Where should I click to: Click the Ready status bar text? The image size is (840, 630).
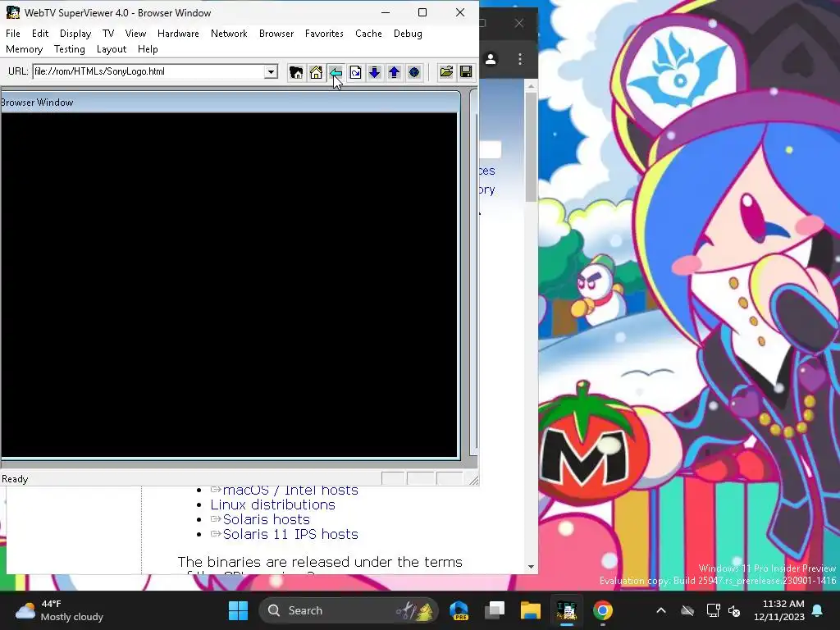coord(15,479)
